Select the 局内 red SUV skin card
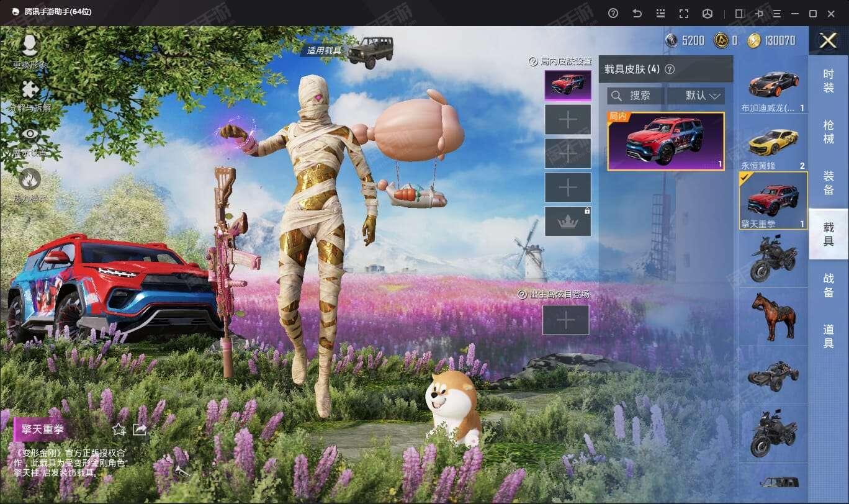849x504 pixels. [x=666, y=142]
